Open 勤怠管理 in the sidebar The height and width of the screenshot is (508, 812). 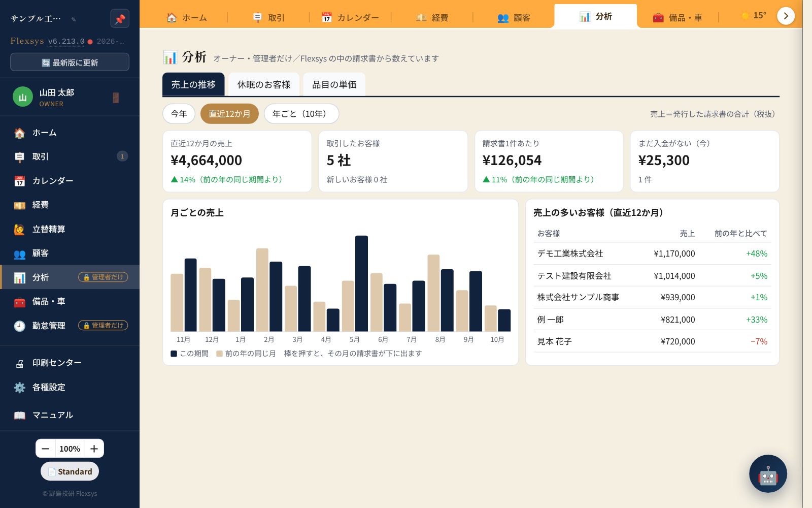70,326
